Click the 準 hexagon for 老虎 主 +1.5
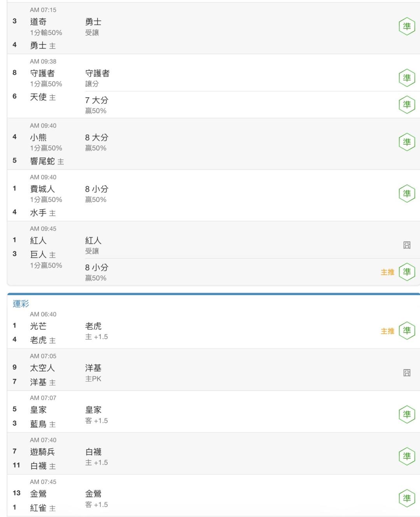The height and width of the screenshot is (517, 420). pyautogui.click(x=407, y=331)
